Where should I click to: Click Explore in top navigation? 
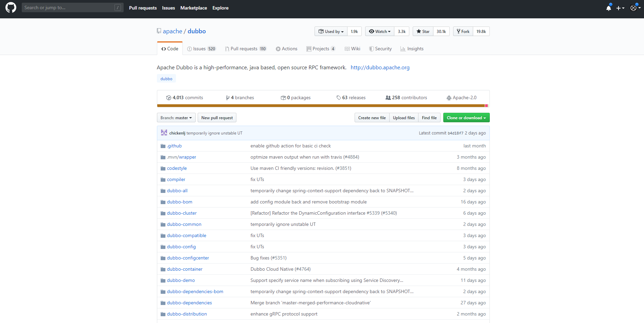tap(220, 8)
